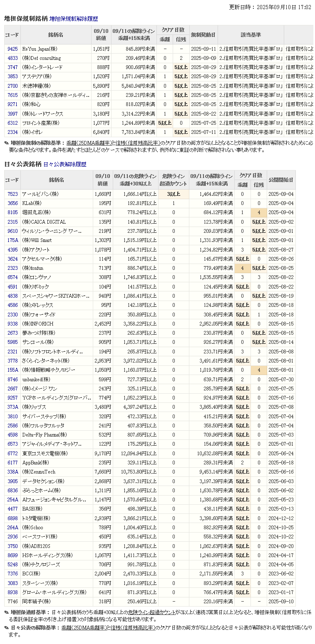315x644 pixels.
Task: Open stock code 175A link
Action: (12, 240)
